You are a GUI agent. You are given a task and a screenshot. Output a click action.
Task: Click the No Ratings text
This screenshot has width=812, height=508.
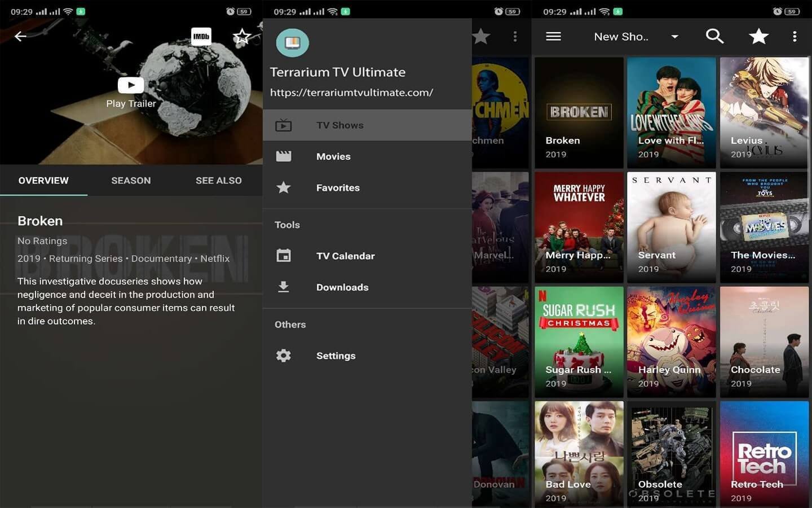(42, 241)
